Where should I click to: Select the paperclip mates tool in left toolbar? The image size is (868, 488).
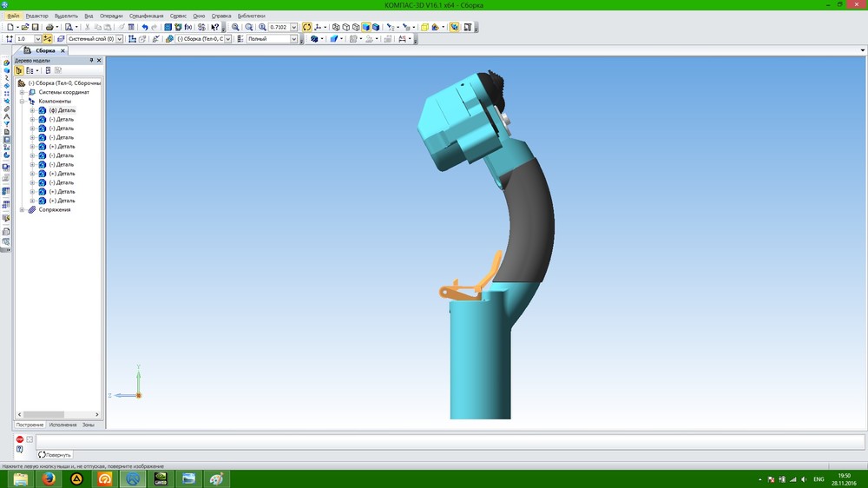coord(6,109)
